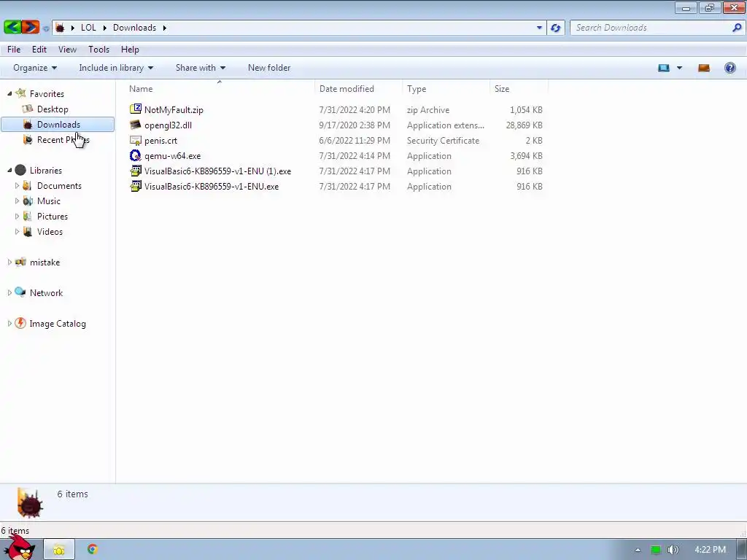This screenshot has width=747, height=560.
Task: Expand the mistake node
Action: point(9,262)
